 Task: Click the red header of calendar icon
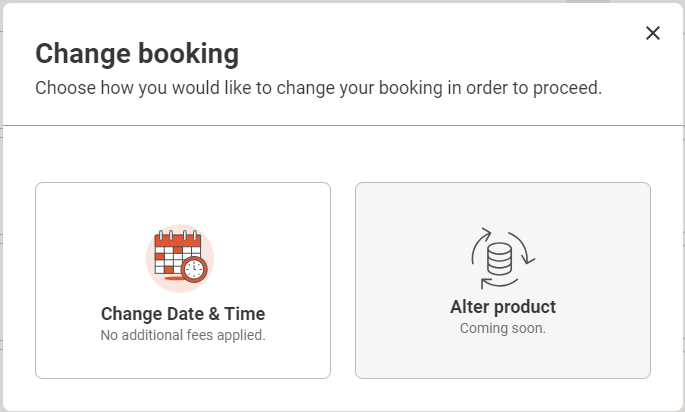point(178,242)
